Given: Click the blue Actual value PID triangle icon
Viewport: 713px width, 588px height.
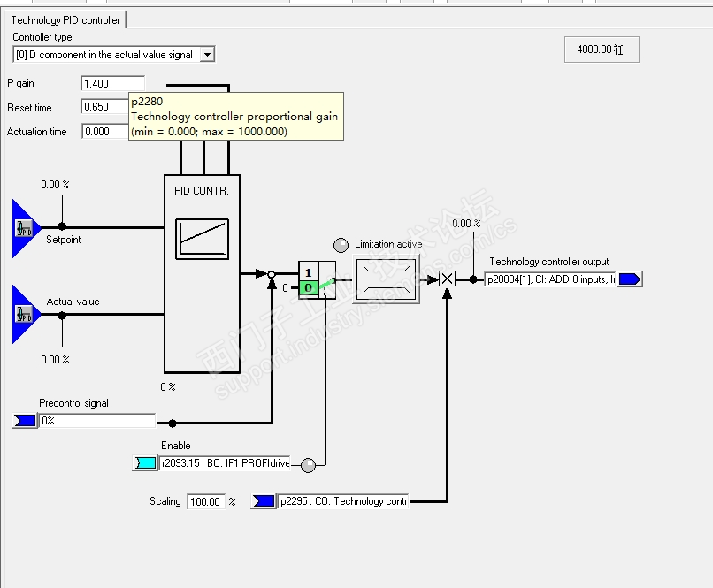Looking at the screenshot, I should tap(26, 315).
